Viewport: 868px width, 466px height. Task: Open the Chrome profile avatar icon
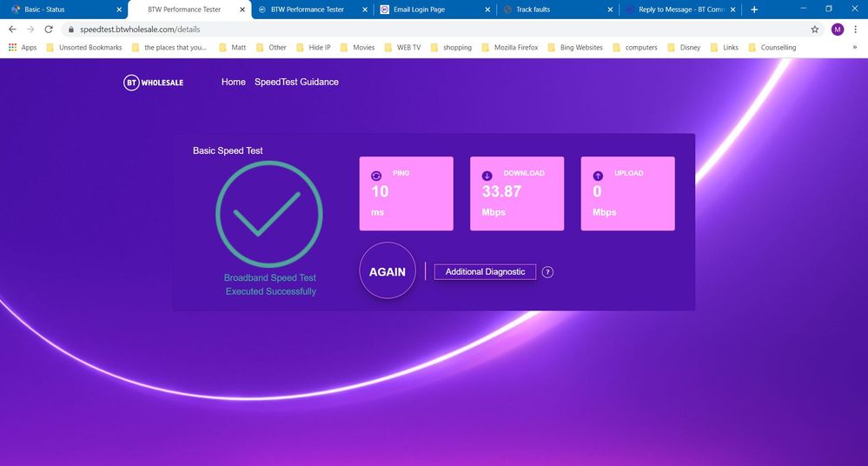point(837,29)
